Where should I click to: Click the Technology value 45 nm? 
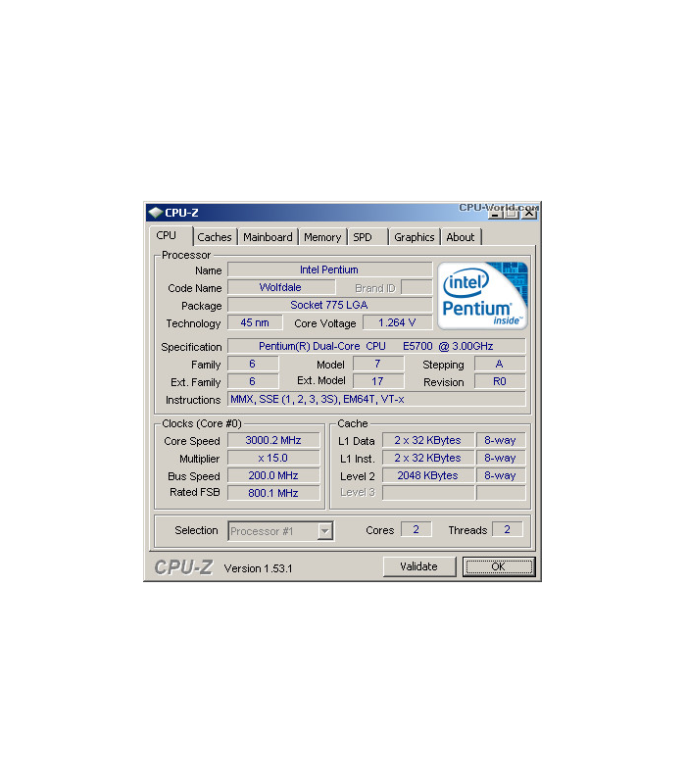pos(255,322)
